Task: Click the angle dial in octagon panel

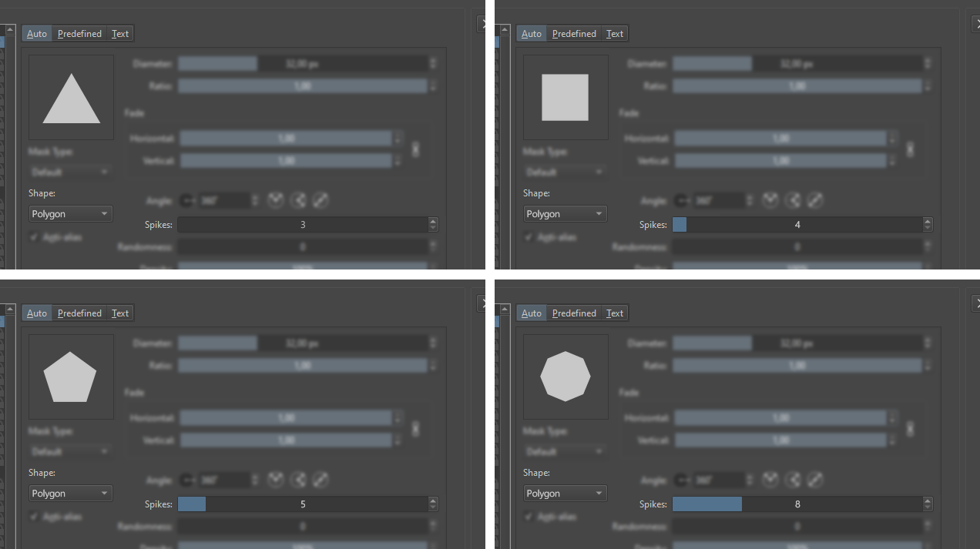Action: [682, 480]
